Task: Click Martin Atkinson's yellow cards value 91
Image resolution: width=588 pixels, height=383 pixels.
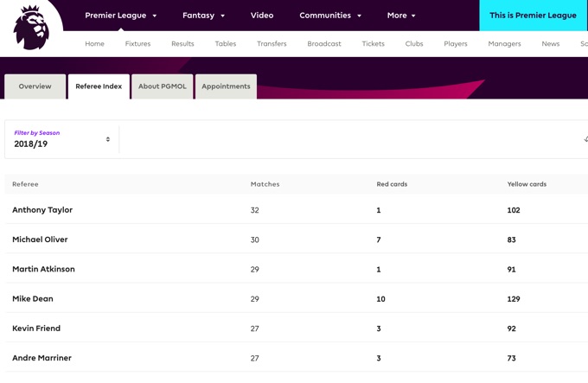Action: (x=511, y=270)
